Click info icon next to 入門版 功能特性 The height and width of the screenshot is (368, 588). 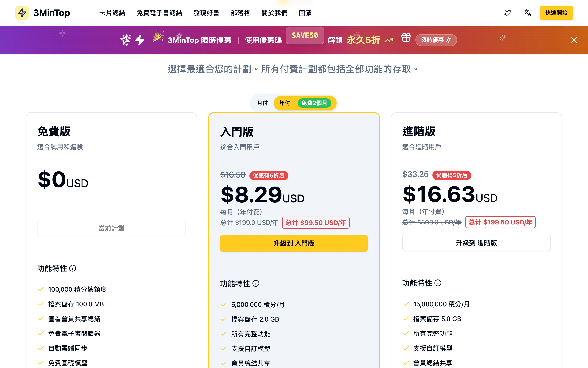coord(256,283)
